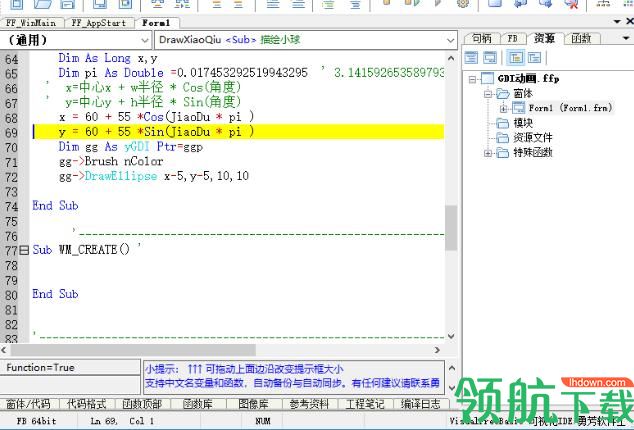
Task: Open the 代码格式 bottom tab
Action: coord(86,404)
